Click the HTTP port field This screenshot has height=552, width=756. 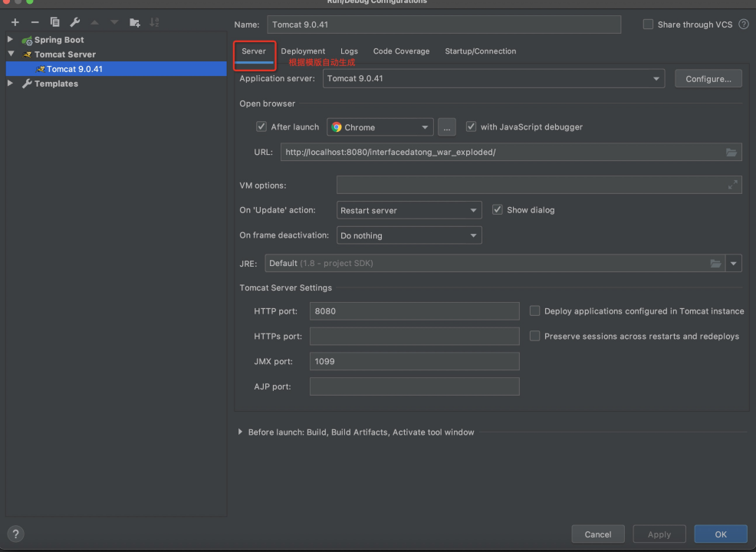414,311
